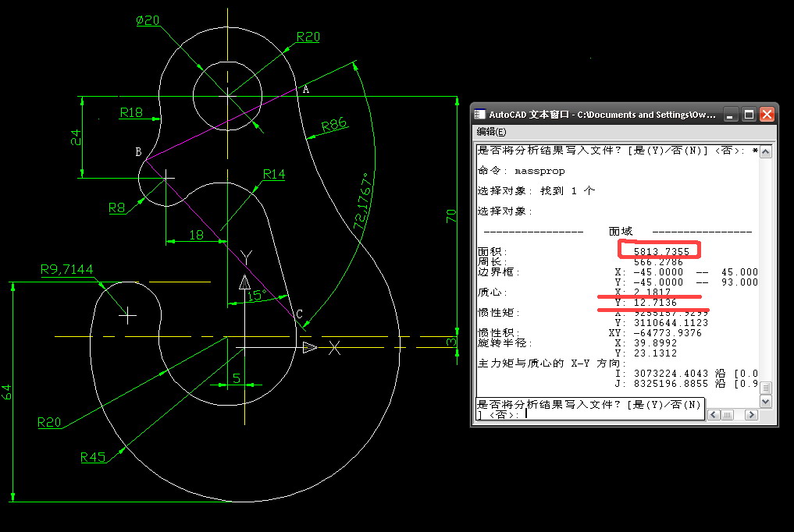The height and width of the screenshot is (532, 794).
Task: Select the 64 vertical dimension
Action: coord(6,392)
